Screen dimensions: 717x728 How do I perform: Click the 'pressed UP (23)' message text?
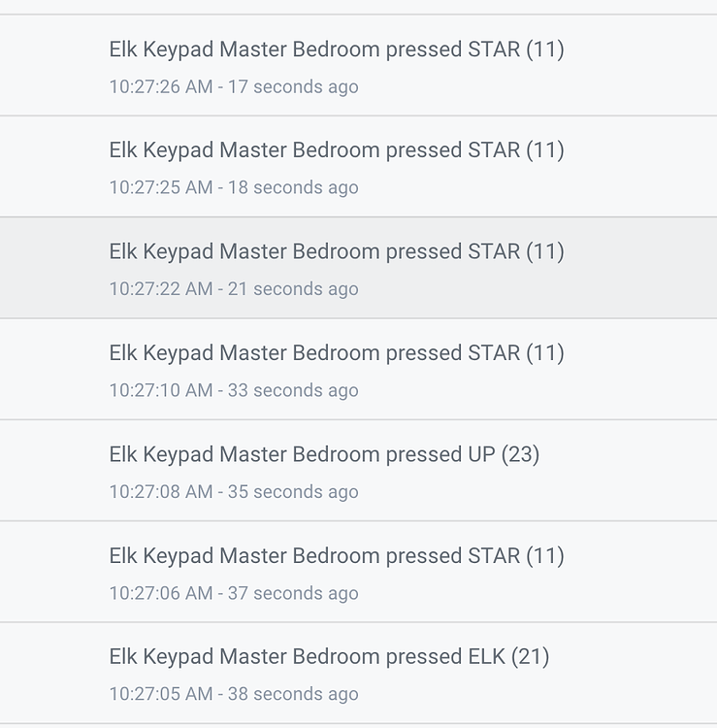point(462,454)
